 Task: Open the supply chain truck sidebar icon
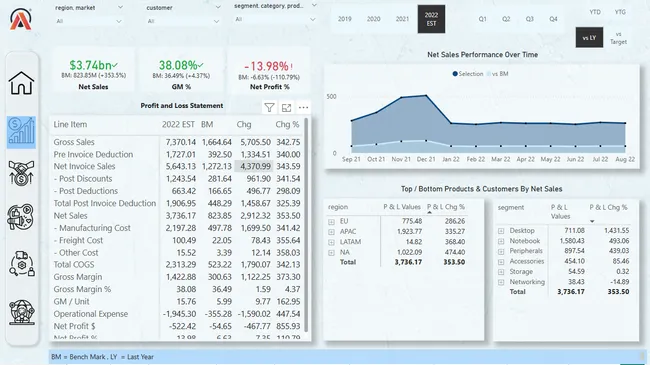[22, 264]
